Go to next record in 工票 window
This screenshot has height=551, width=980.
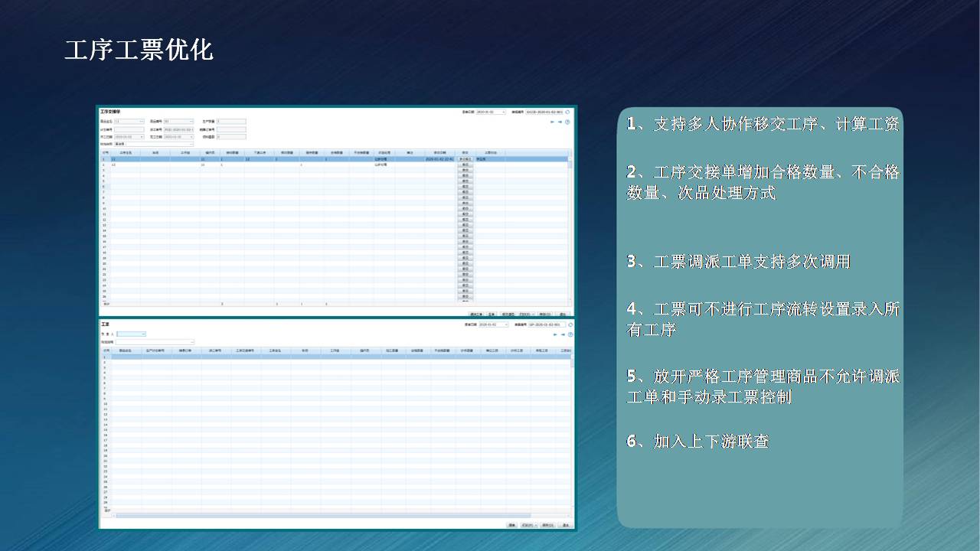563,334
